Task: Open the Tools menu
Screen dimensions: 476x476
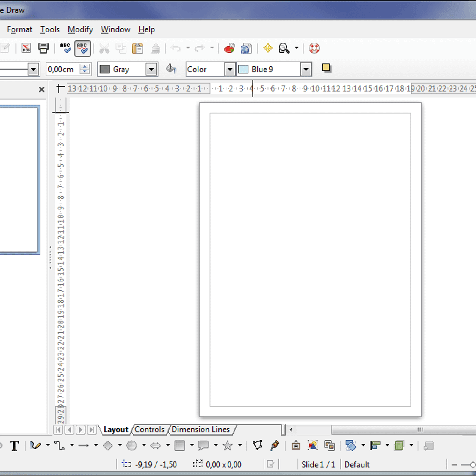Action: [x=50, y=29]
